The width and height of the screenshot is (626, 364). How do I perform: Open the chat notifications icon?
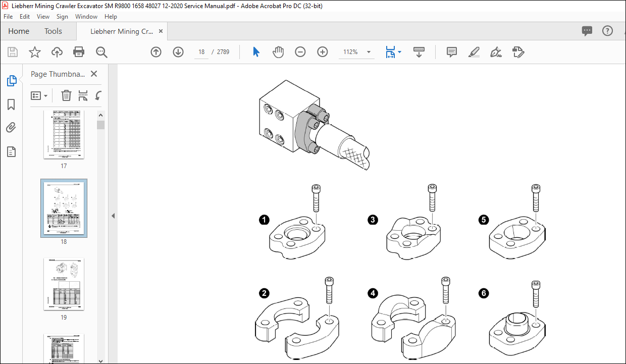587,31
